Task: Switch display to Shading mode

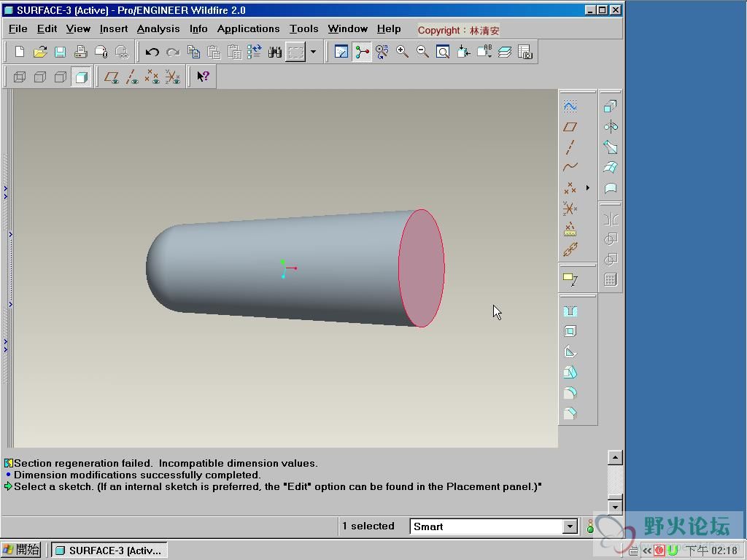Action: [81, 77]
